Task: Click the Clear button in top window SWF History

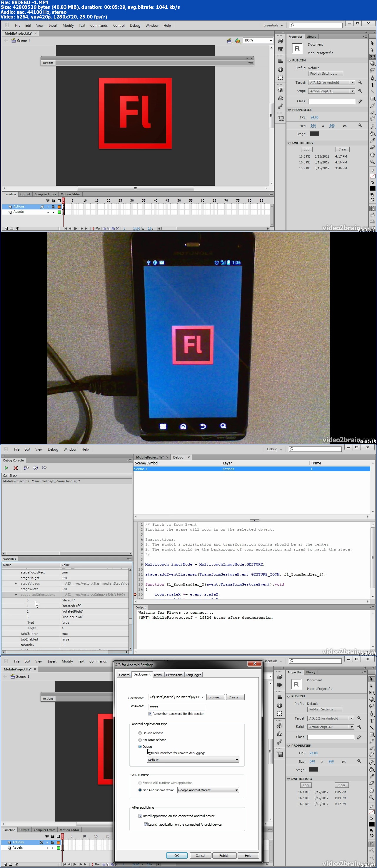Action: (x=342, y=149)
